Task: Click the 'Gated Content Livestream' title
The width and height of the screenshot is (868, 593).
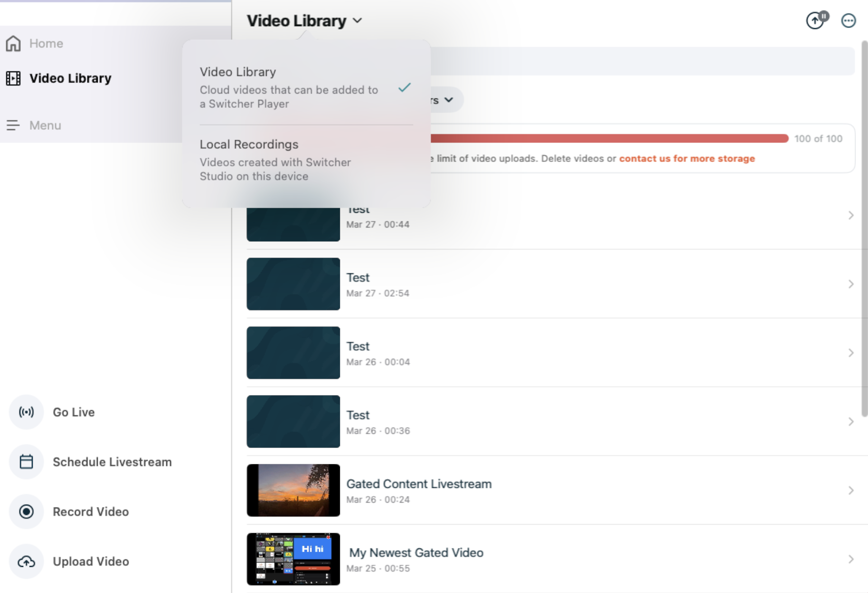Action: pos(419,484)
